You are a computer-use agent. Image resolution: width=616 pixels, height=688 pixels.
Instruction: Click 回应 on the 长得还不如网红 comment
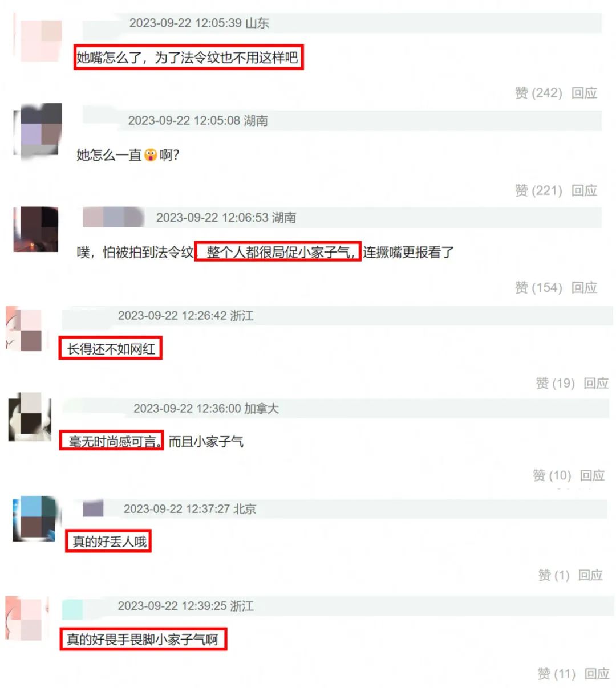pyautogui.click(x=597, y=383)
